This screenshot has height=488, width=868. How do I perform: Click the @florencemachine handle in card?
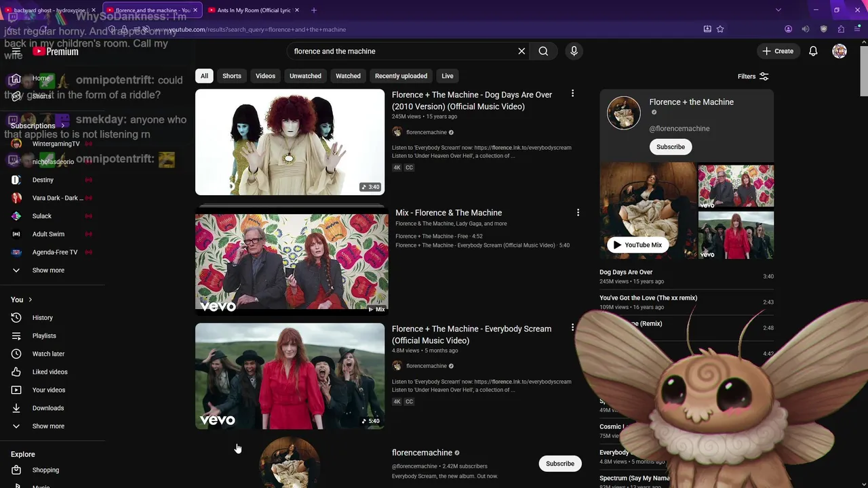pyautogui.click(x=679, y=128)
